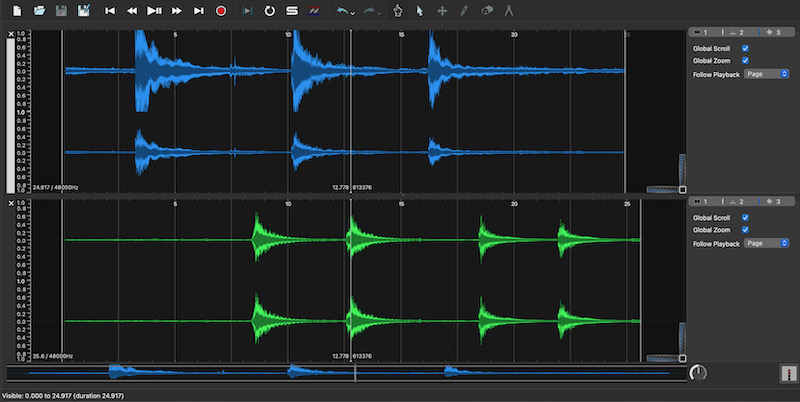Screen dimensions: 800x402
Task: Adjust vertical zoom wheel in blue pane
Action: 682,169
